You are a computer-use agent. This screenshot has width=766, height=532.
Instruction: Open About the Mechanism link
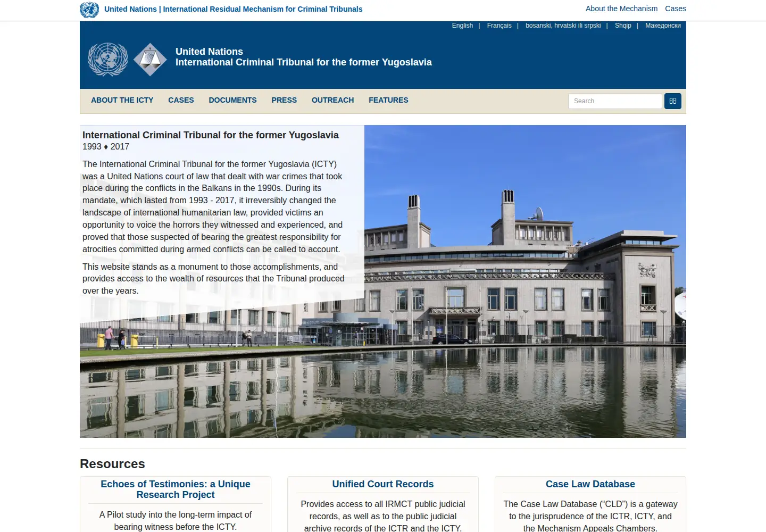point(621,9)
